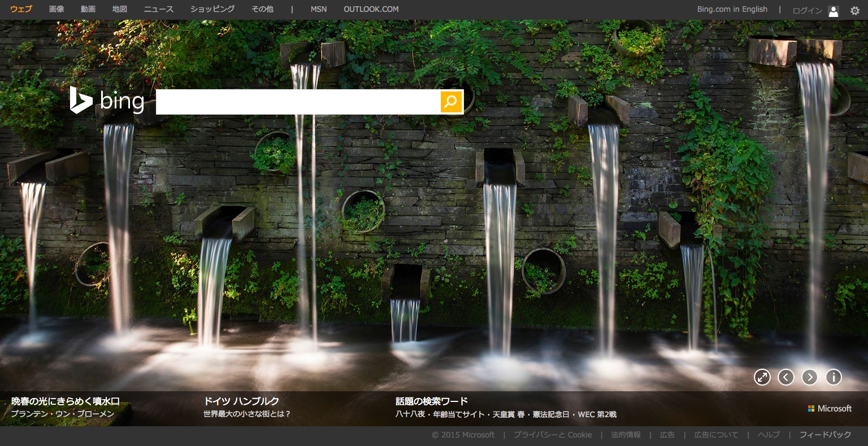Viewport: 868px width, 446px height.
Task: Click the orange search magnifier button
Action: click(451, 102)
